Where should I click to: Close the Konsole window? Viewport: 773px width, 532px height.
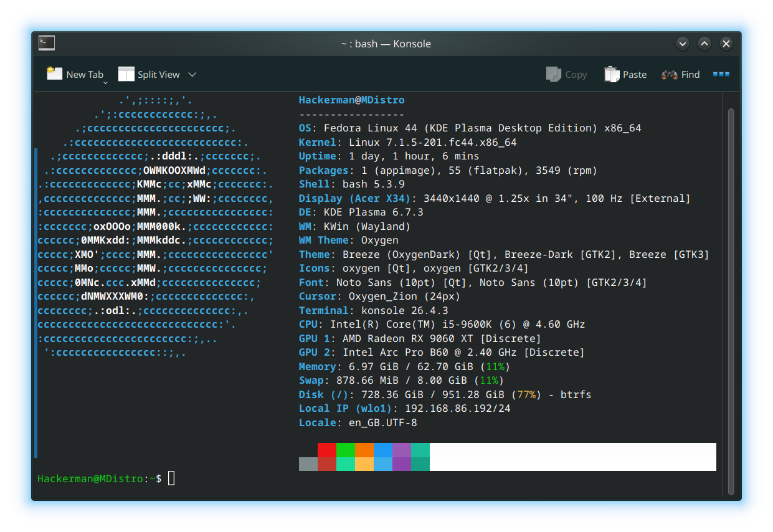pyautogui.click(x=726, y=44)
